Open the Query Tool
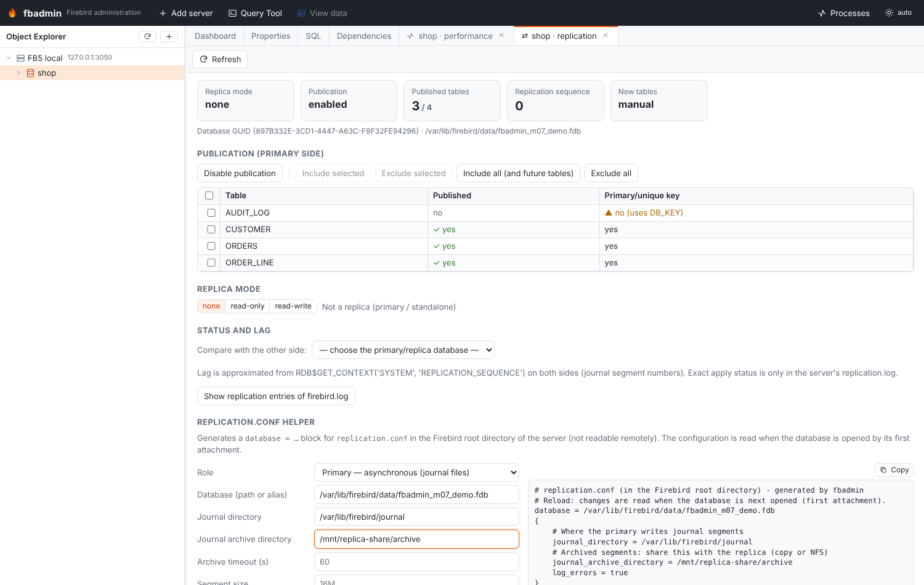The height and width of the screenshot is (585, 924). coord(255,13)
